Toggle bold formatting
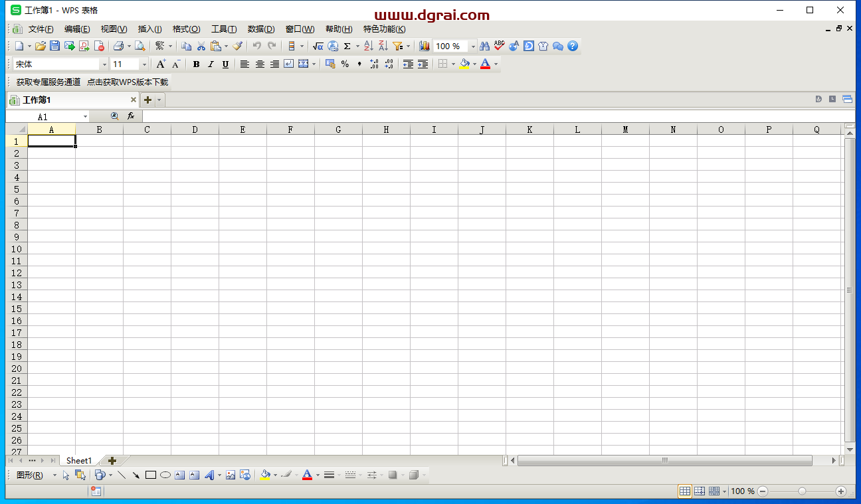The image size is (861, 504). [196, 64]
